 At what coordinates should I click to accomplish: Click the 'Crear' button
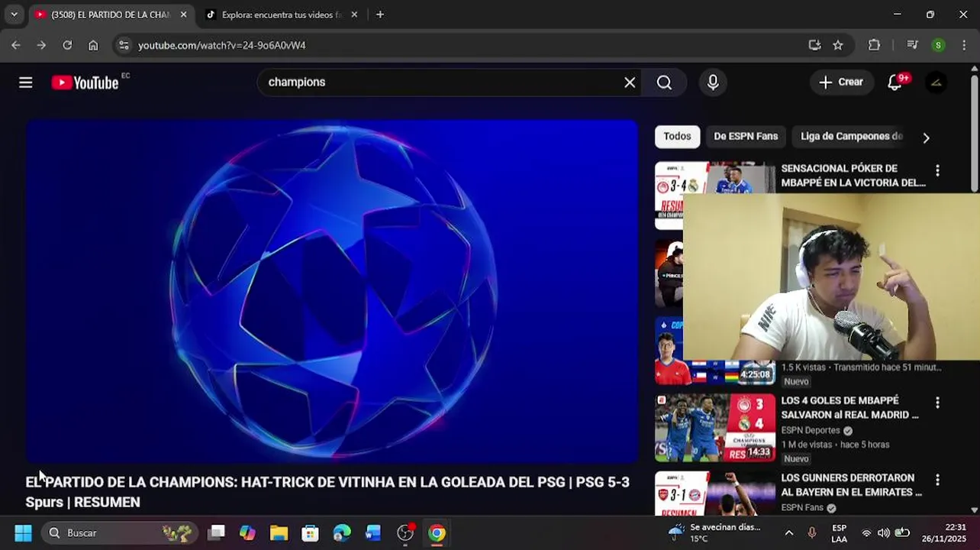pos(842,82)
